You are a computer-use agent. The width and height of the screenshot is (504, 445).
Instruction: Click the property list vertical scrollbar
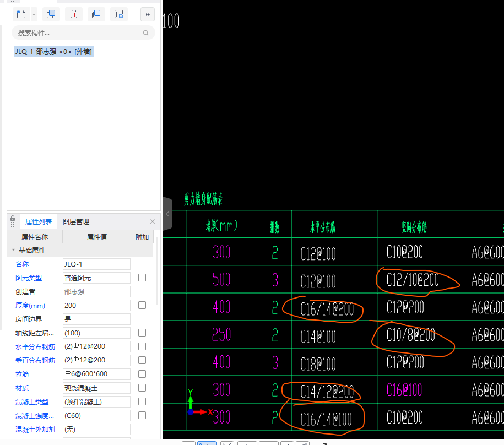[x=157, y=271]
